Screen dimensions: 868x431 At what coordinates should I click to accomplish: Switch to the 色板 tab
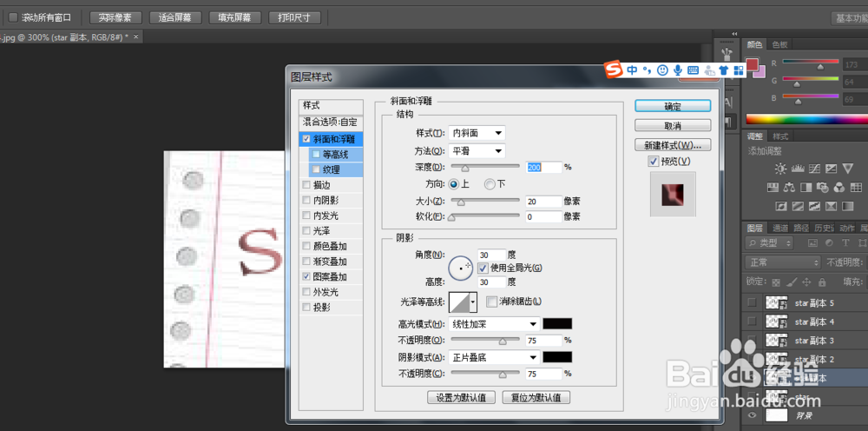coord(779,45)
